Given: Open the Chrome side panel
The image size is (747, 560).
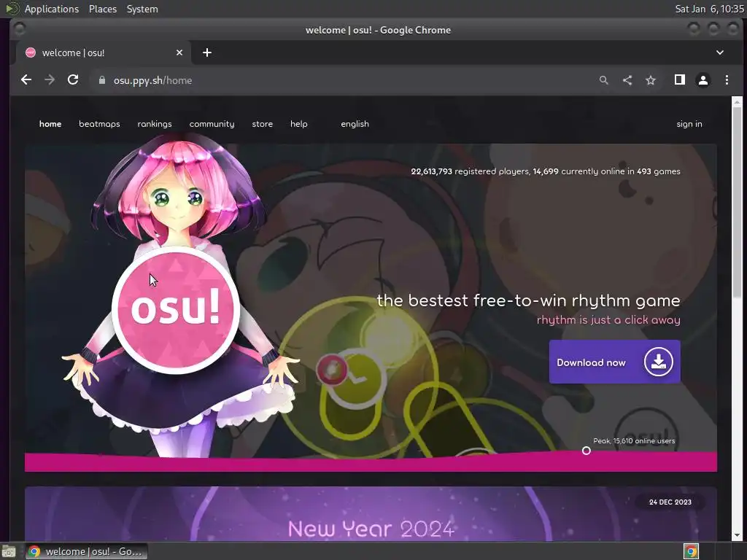Looking at the screenshot, I should pyautogui.click(x=680, y=80).
